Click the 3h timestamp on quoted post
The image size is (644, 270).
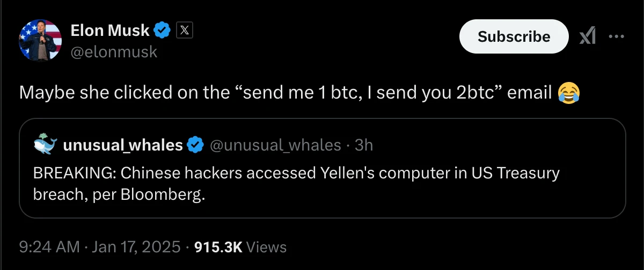[x=364, y=145]
